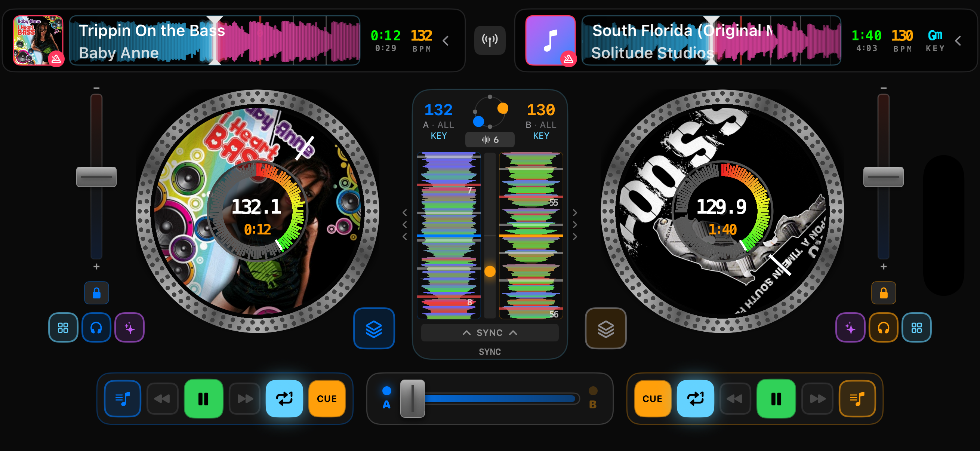Click the SYNC label at panel bottom

(x=490, y=352)
